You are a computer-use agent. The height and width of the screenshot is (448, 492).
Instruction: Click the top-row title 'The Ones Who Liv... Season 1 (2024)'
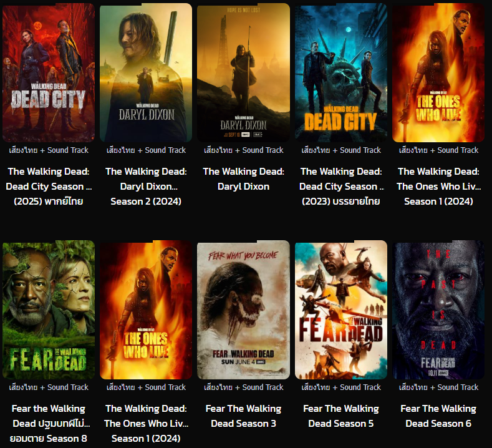[438, 186]
